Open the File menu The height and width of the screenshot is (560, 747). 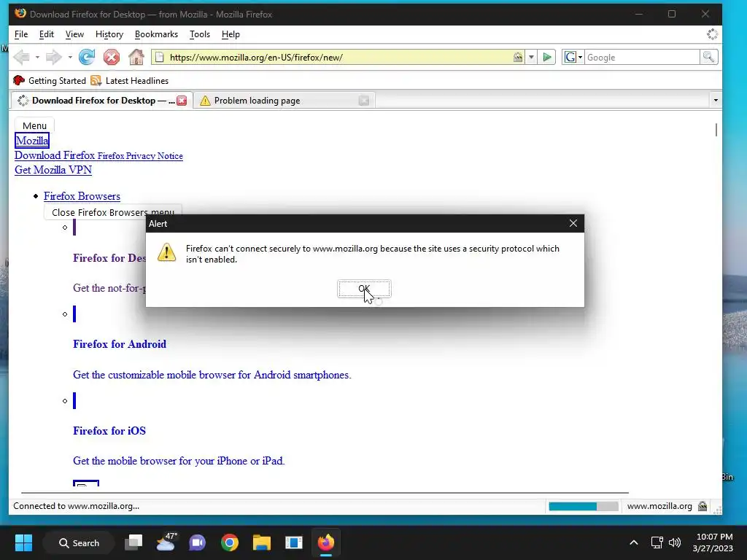(x=21, y=34)
